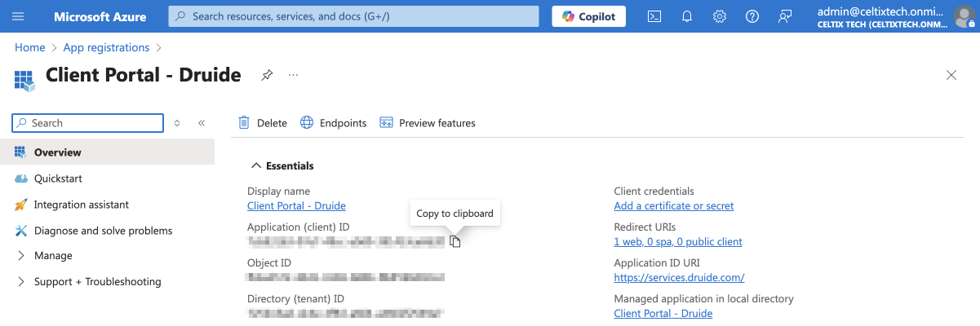Open the notifications bell
This screenshot has height=326, width=980.
click(x=687, y=16)
